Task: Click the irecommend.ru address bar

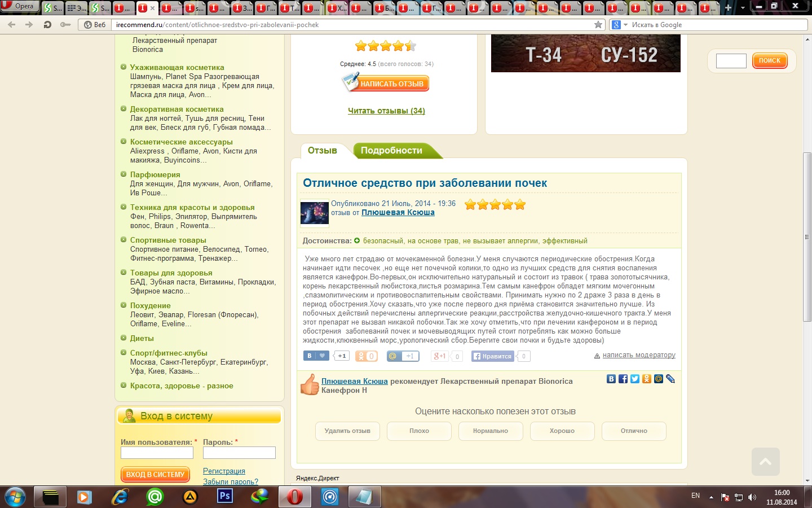Action: [352, 25]
